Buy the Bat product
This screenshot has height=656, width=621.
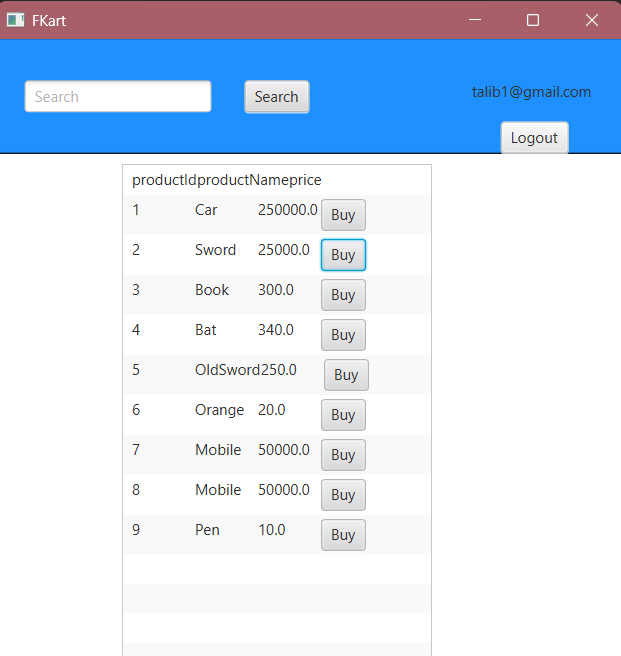[343, 335]
